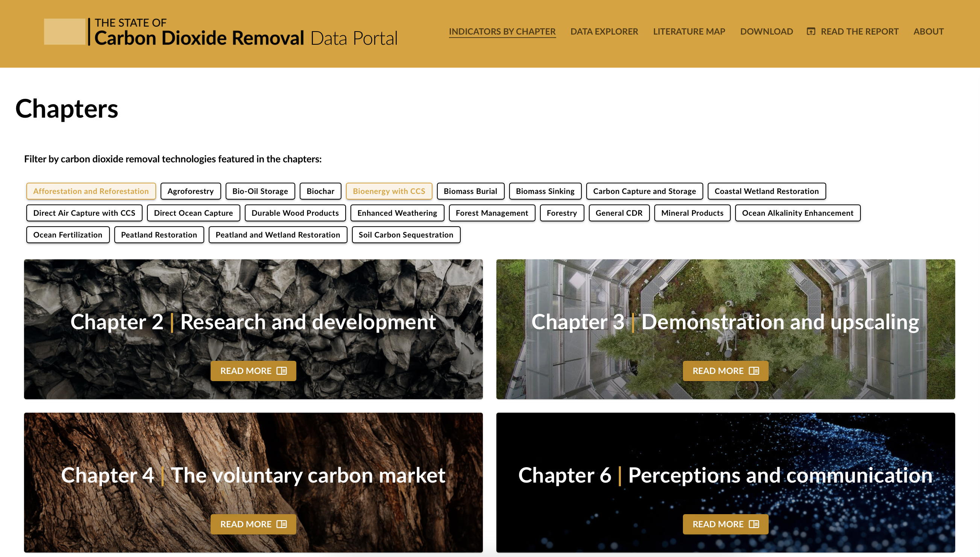Open the About page
This screenshot has height=557, width=980.
tap(928, 31)
